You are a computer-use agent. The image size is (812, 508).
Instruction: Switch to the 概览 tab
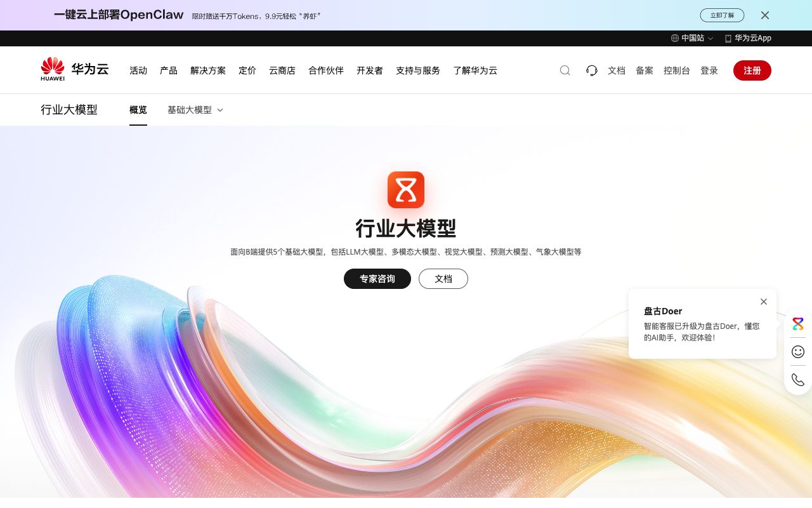click(138, 110)
